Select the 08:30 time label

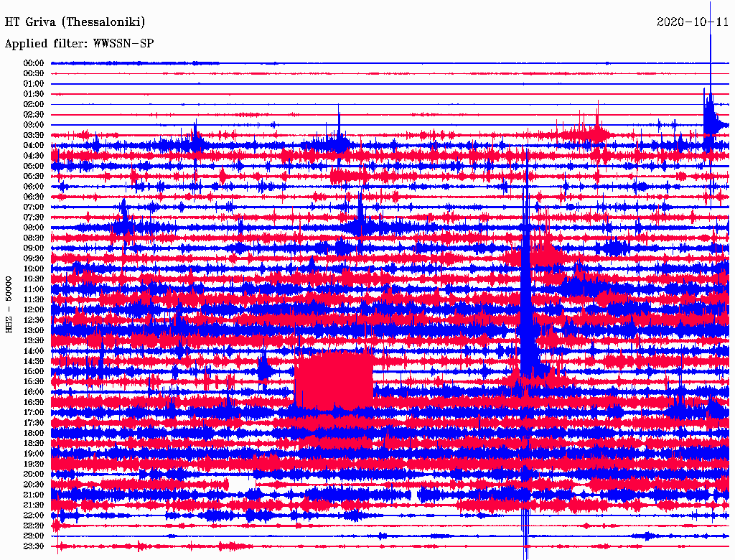(x=34, y=238)
